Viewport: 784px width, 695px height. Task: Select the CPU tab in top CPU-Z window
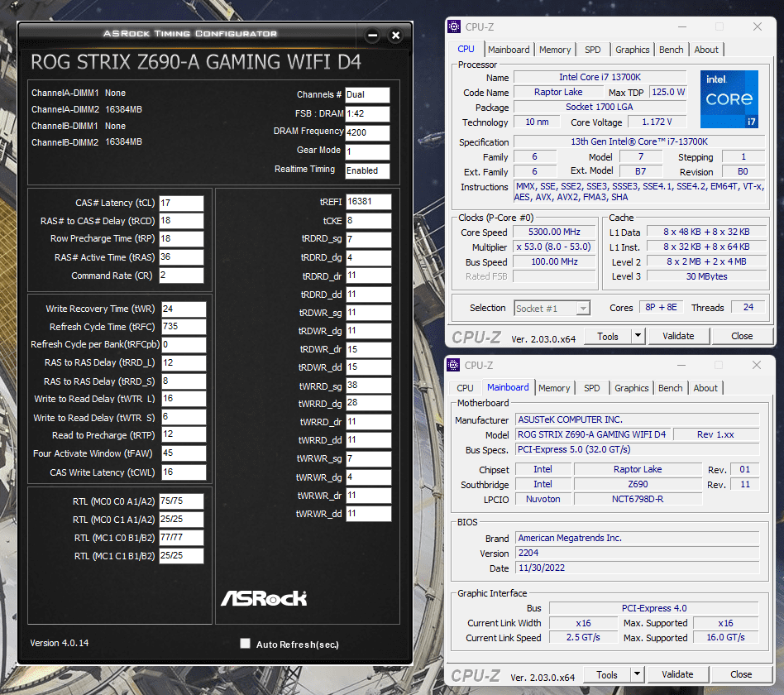[x=466, y=49]
